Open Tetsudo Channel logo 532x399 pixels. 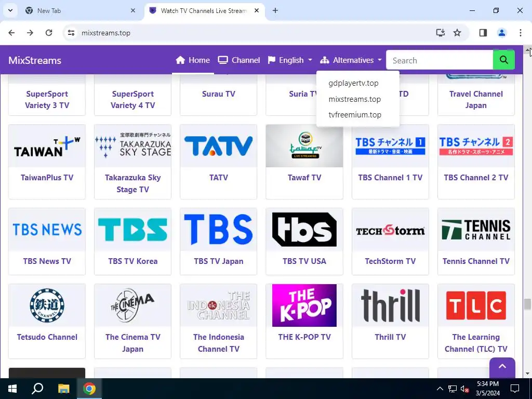coord(47,305)
